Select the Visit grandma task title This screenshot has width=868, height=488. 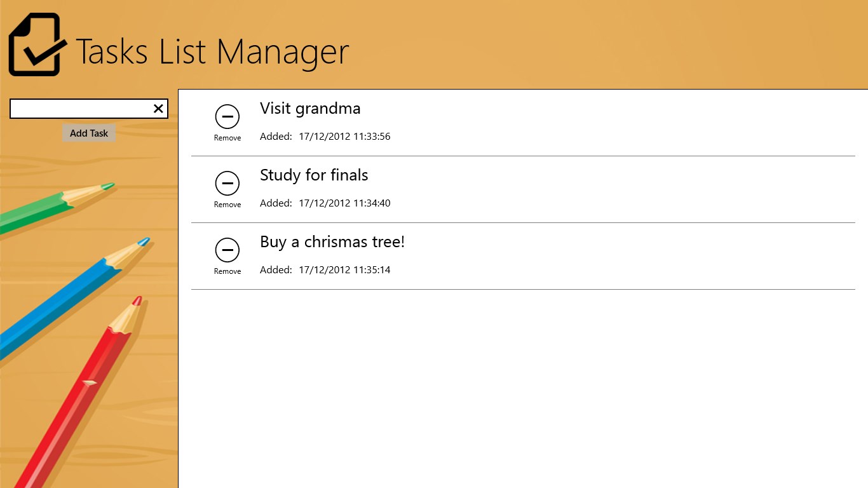click(x=310, y=109)
